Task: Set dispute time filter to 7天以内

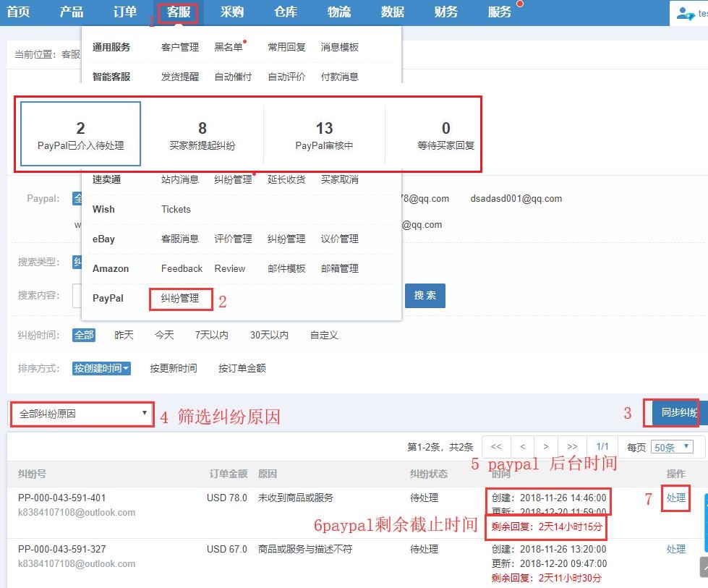Action: [x=211, y=335]
